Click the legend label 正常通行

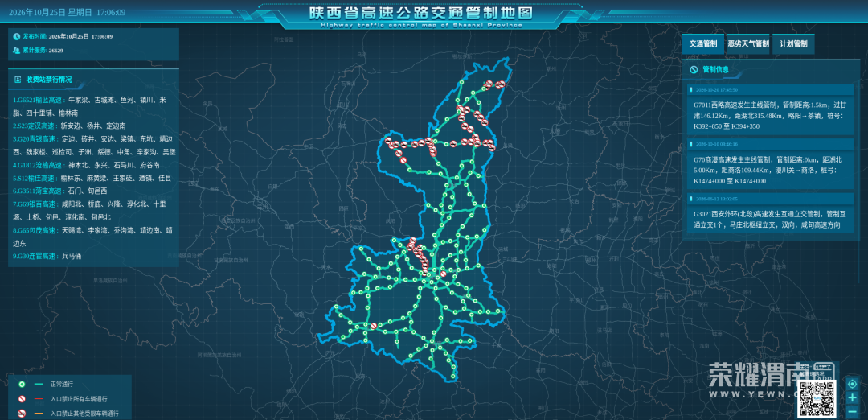click(x=61, y=384)
